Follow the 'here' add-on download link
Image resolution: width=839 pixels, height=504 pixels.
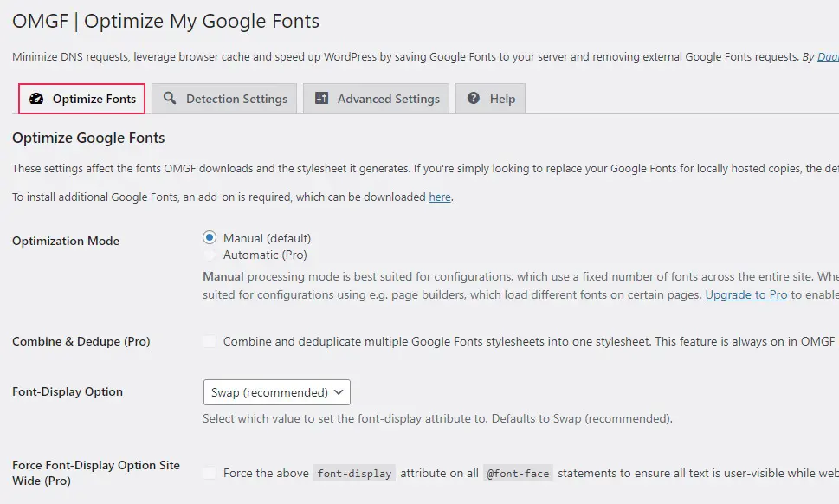pyautogui.click(x=440, y=197)
